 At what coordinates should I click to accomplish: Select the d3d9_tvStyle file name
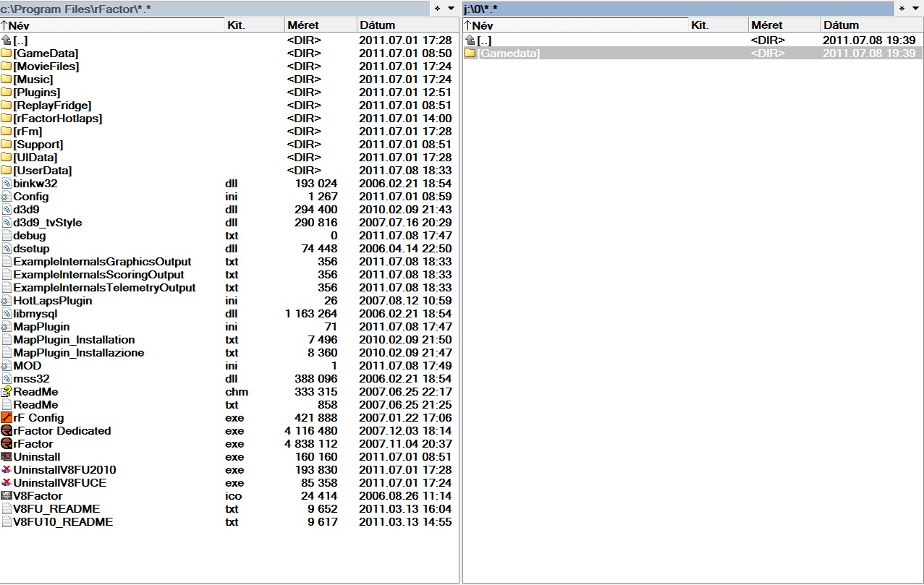(48, 223)
